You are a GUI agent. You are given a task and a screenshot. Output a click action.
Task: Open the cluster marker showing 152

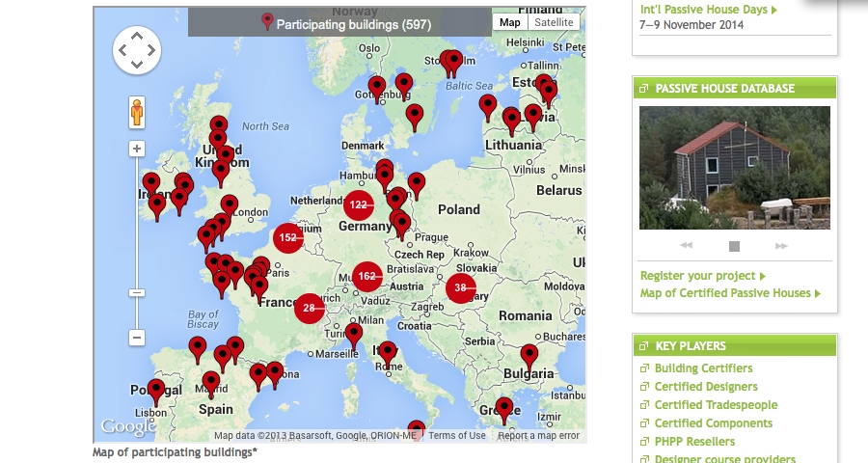pyautogui.click(x=287, y=237)
